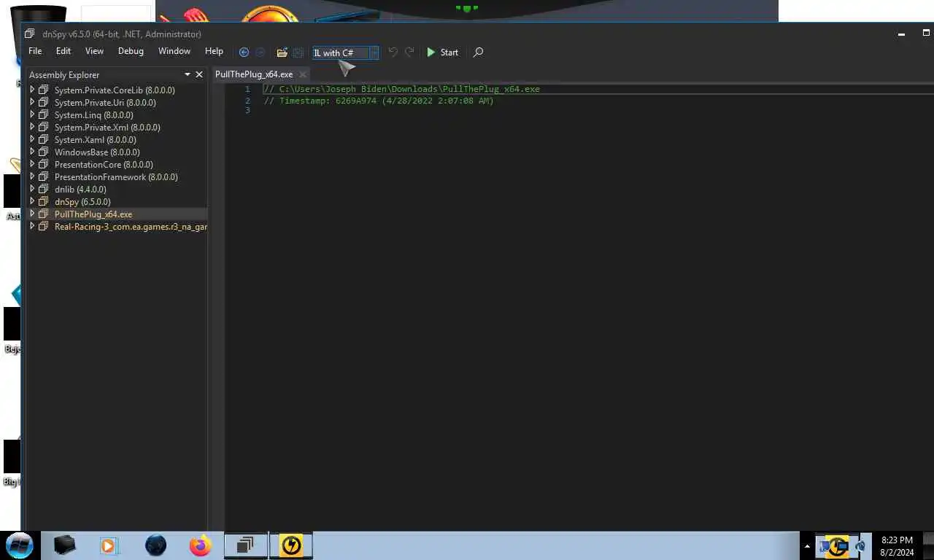The width and height of the screenshot is (934, 560).
Task: Close the Assembly Explorer panel
Action: pos(198,74)
